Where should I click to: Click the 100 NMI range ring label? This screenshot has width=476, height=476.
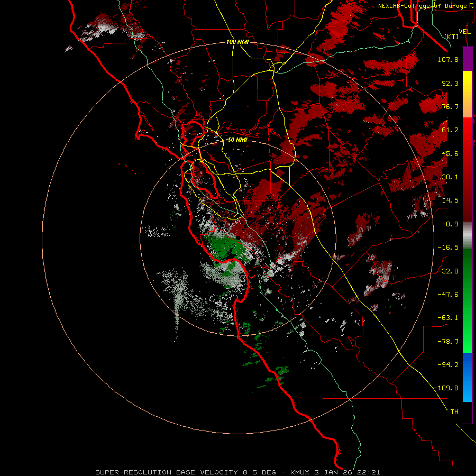[x=237, y=42]
